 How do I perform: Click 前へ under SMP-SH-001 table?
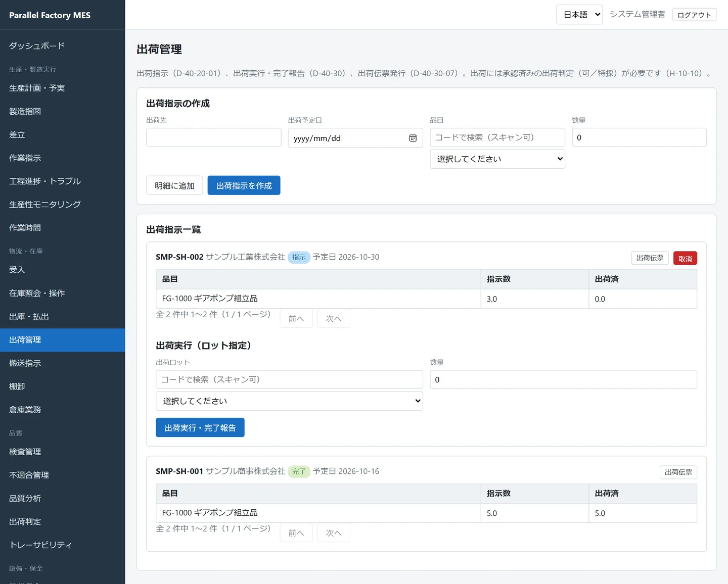296,532
